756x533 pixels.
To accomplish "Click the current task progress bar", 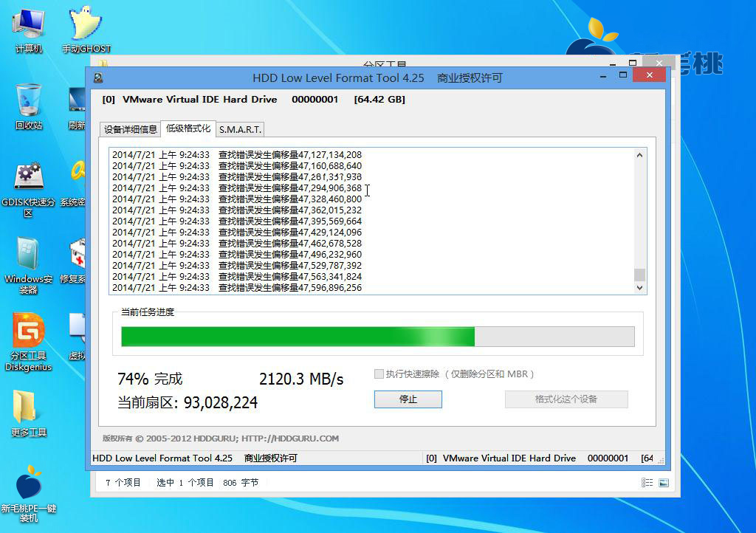I will 378,337.
